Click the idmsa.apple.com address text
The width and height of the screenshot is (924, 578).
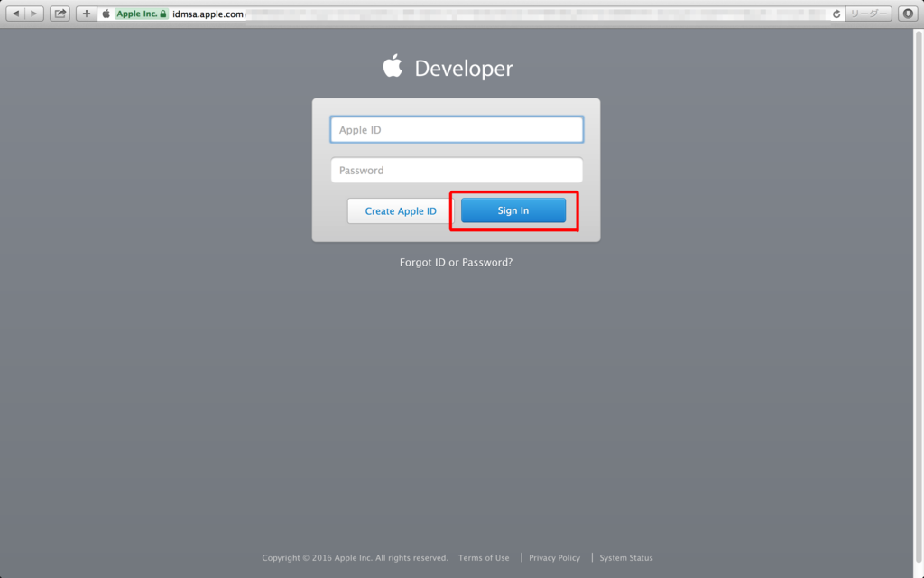[208, 14]
